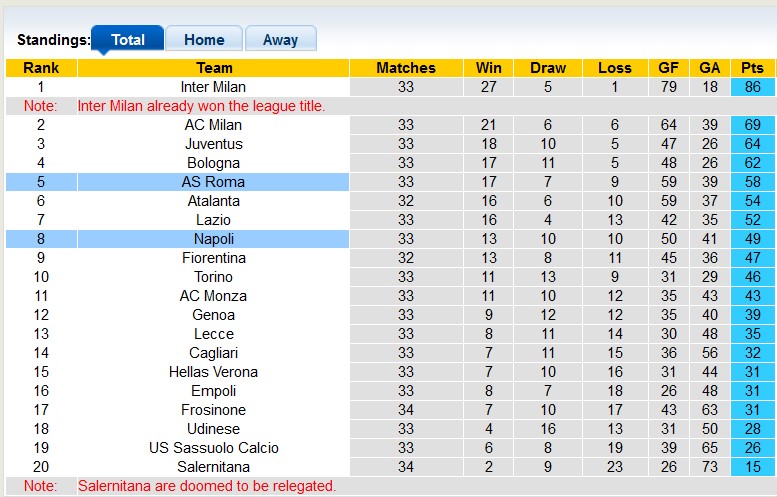Open the highlighted AS Roma row
Screen dimensions: 777x497
pos(213,182)
